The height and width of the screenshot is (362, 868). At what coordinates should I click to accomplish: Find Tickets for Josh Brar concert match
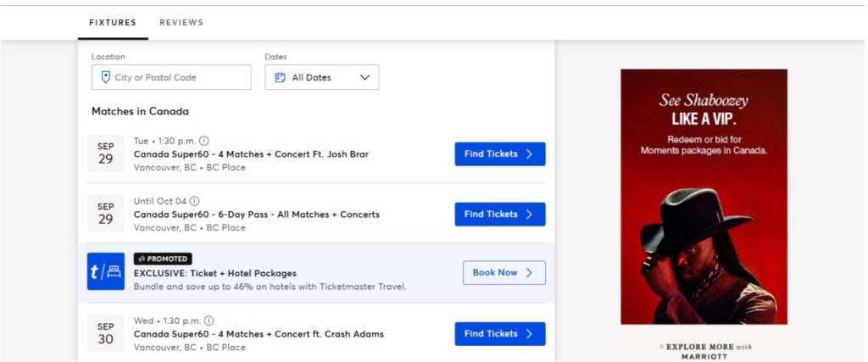(500, 154)
